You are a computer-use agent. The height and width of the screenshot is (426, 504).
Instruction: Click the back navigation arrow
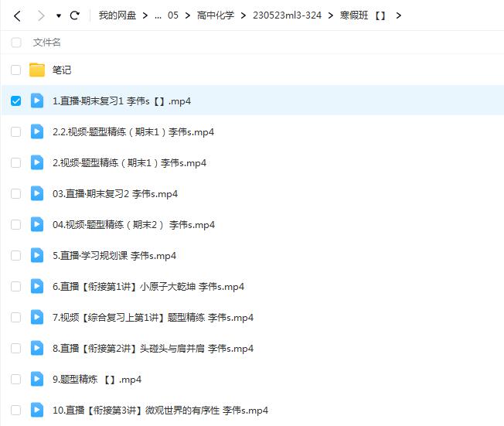[x=17, y=15]
